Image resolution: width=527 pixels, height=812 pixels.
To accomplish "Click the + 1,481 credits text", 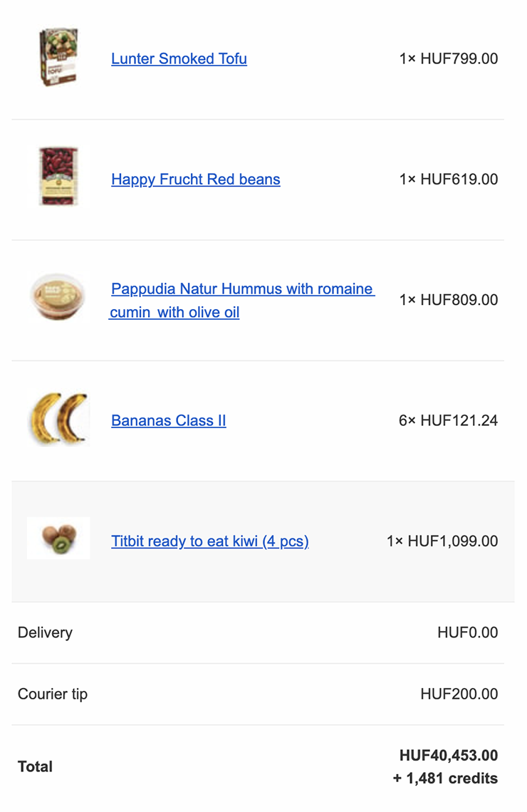I will pyautogui.click(x=445, y=779).
